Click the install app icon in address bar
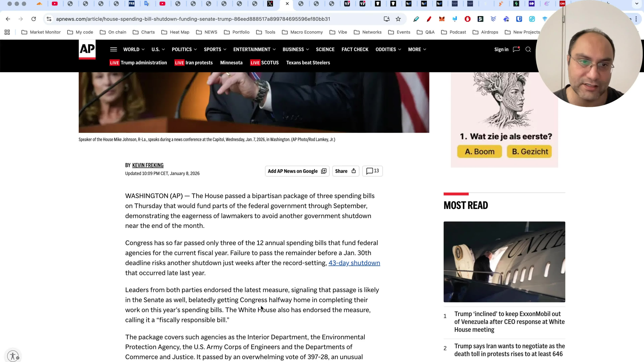644x362 pixels. click(x=387, y=19)
